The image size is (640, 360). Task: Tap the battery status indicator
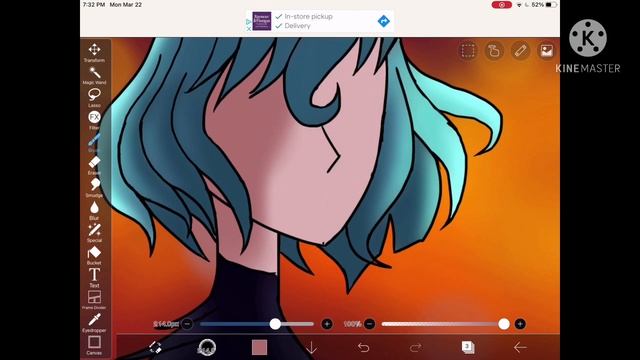click(x=551, y=5)
